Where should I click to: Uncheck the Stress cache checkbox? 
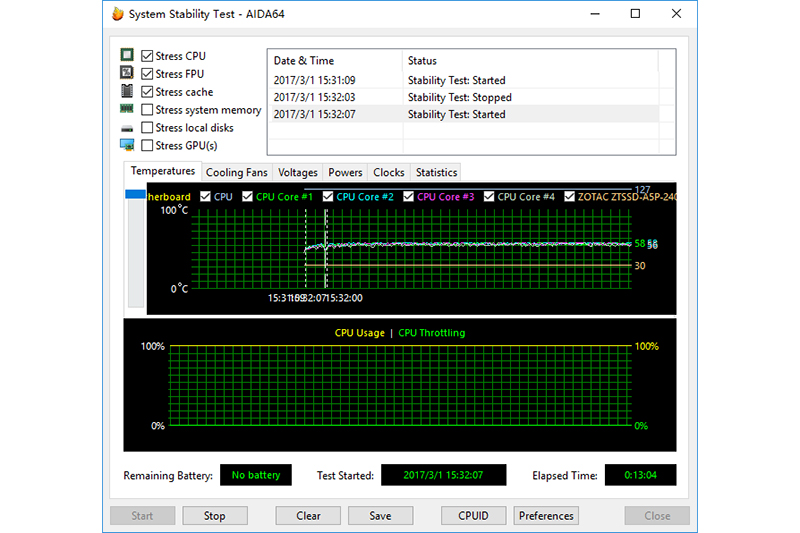[147, 92]
